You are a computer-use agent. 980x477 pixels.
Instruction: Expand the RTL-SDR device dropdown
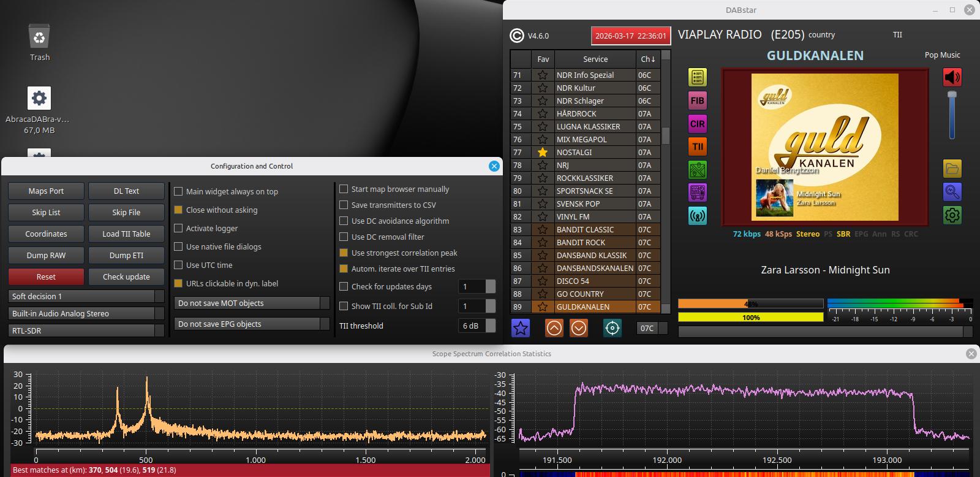tap(86, 330)
